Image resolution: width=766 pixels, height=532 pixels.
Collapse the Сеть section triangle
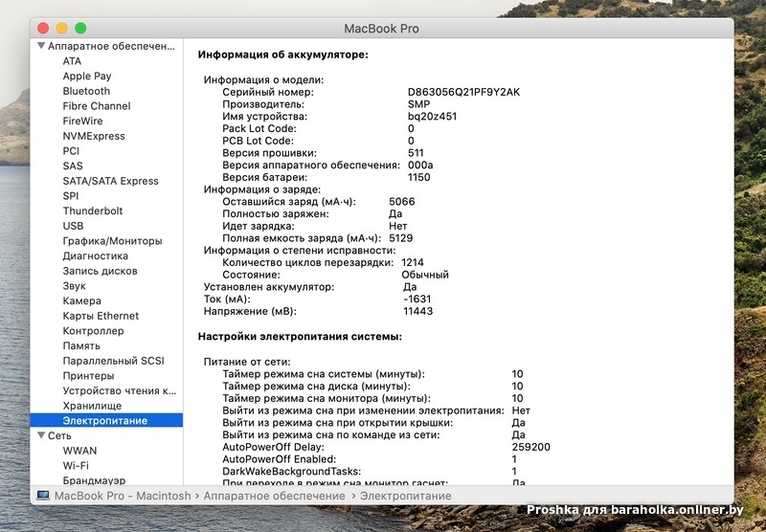[41, 435]
